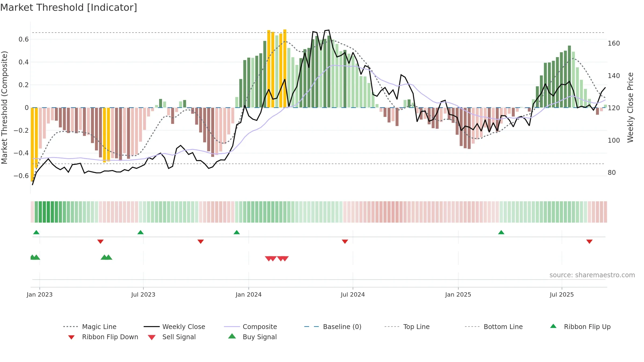Image resolution: width=644 pixels, height=362 pixels.
Task: Click the Market Threshold (Composite) axis title
Action: pyautogui.click(x=4, y=108)
